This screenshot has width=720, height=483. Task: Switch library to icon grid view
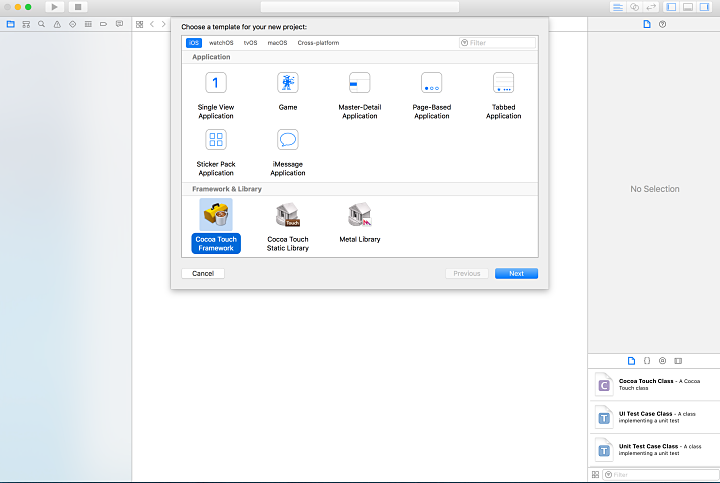(595, 475)
